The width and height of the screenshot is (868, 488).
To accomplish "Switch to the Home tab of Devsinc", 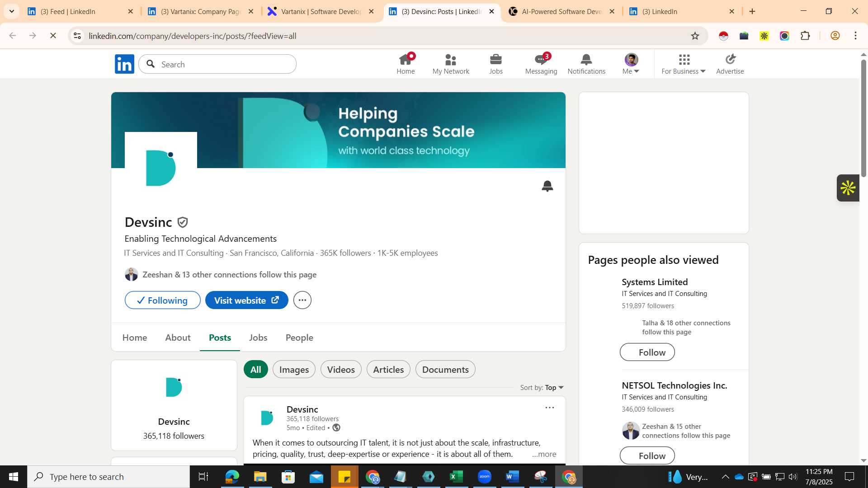I will click(135, 338).
